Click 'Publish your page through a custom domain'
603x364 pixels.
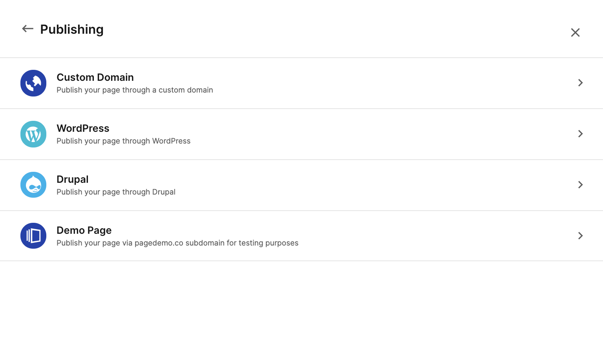coord(135,90)
